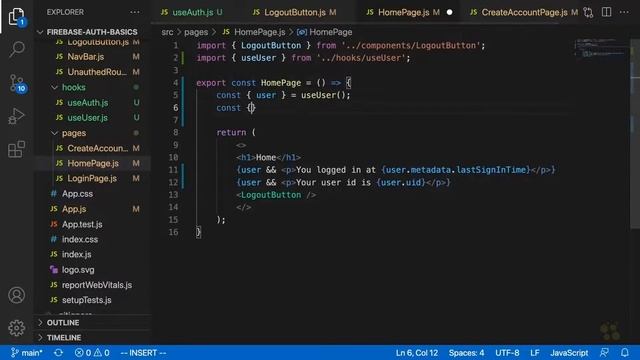This screenshot has width=640, height=360.
Task: Split the editor to the right
Action: [x=607, y=12]
